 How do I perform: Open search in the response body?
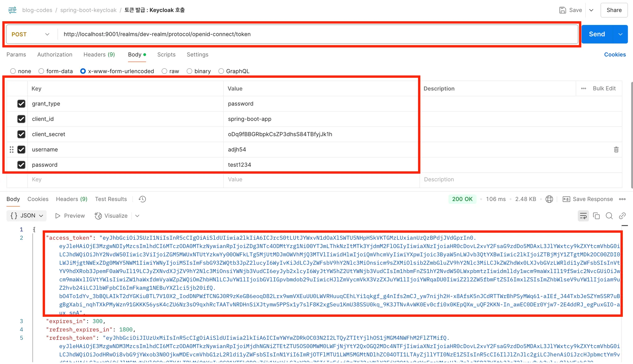(x=609, y=216)
